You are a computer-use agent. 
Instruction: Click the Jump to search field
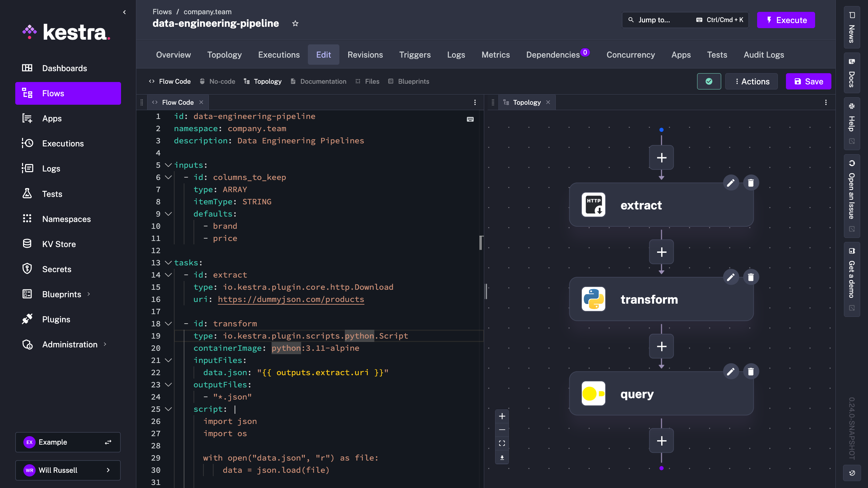click(x=654, y=20)
